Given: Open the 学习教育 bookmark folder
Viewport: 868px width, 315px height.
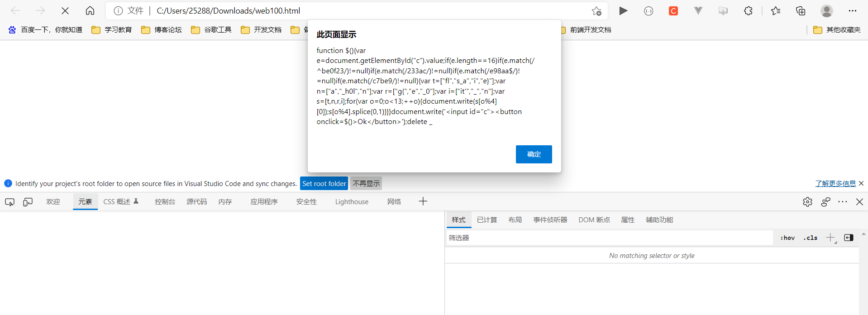Looking at the screenshot, I should (111, 30).
